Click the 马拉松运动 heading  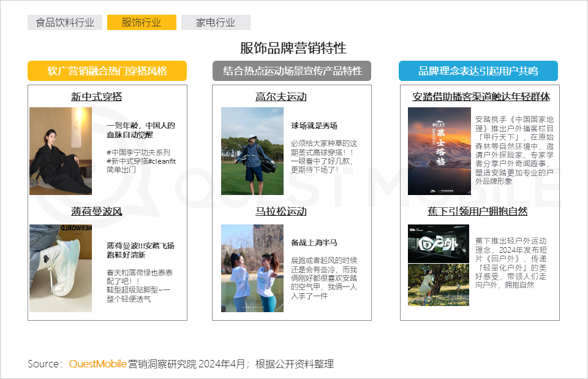coord(281,212)
